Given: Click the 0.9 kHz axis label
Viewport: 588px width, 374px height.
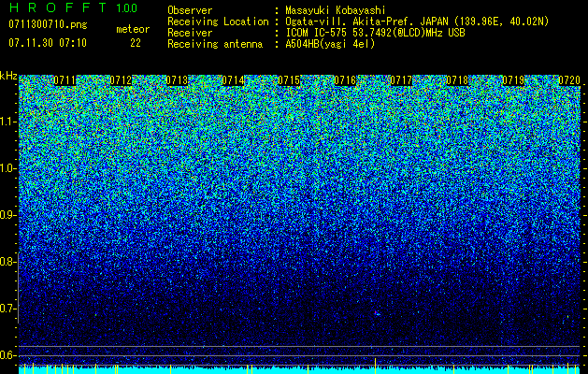Looking at the screenshot, I should 7,215.
